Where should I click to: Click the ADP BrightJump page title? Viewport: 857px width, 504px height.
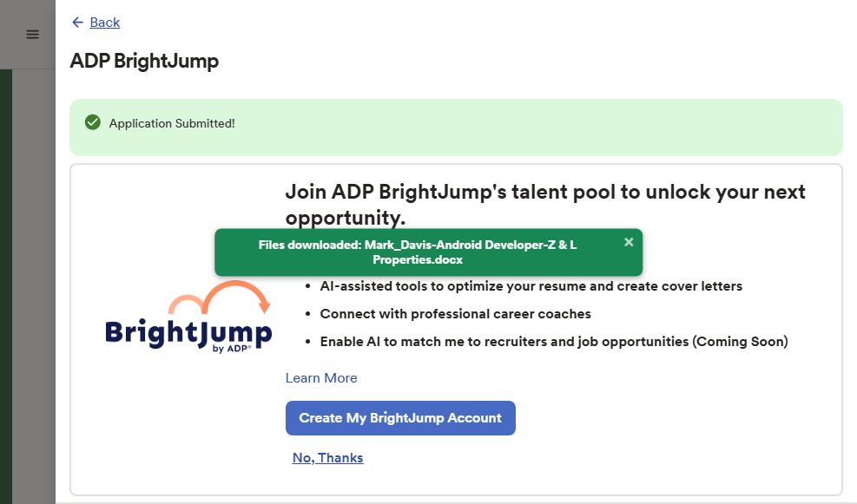point(144,61)
